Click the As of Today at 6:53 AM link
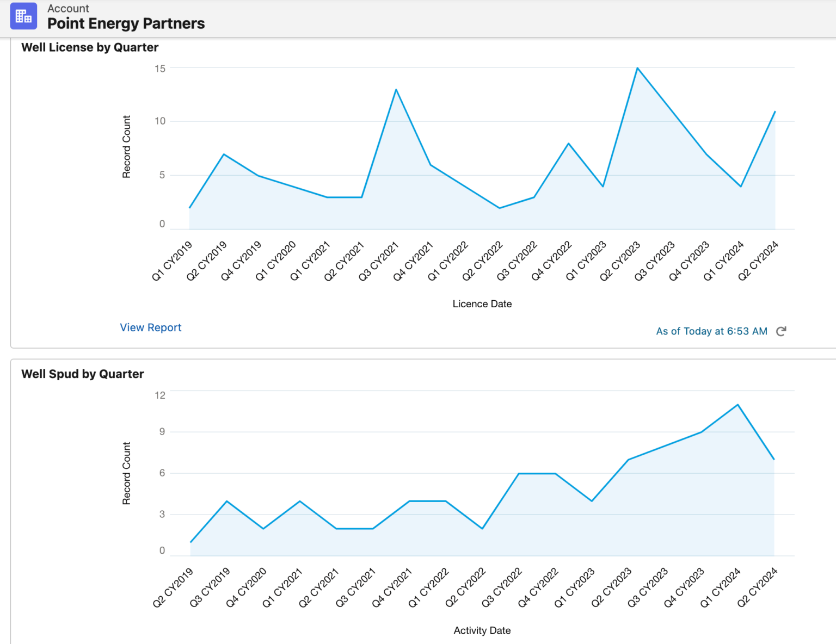Viewport: 836px width, 644px height. click(x=711, y=331)
